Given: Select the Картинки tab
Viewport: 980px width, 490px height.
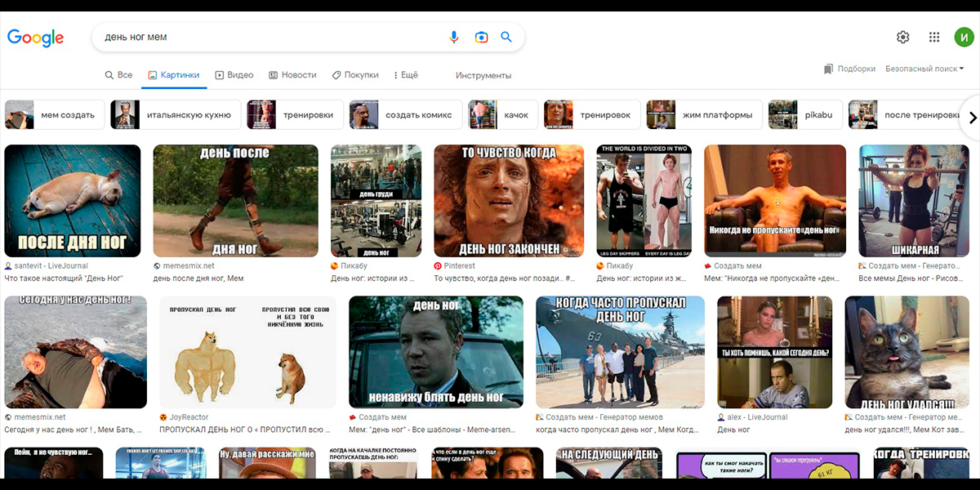Looking at the screenshot, I should click(173, 75).
